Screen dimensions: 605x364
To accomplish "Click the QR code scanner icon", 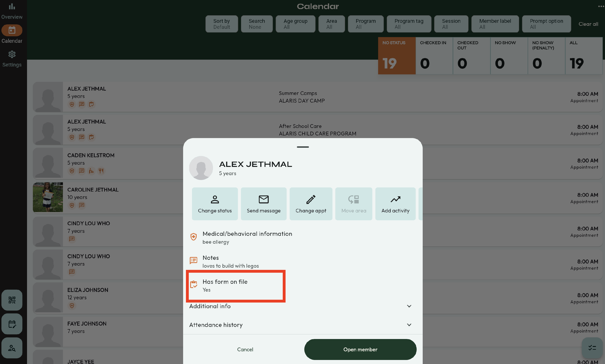I will [12, 300].
